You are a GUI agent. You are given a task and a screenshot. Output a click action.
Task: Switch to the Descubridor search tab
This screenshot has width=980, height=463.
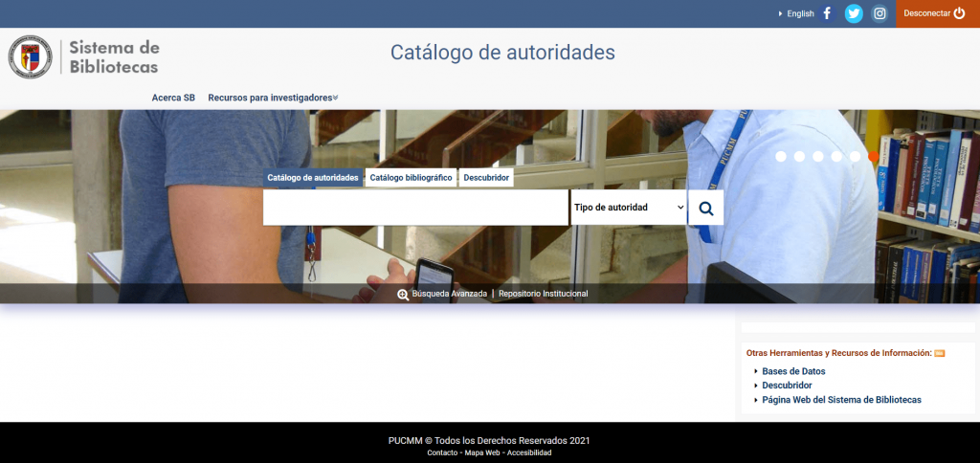pos(486,178)
